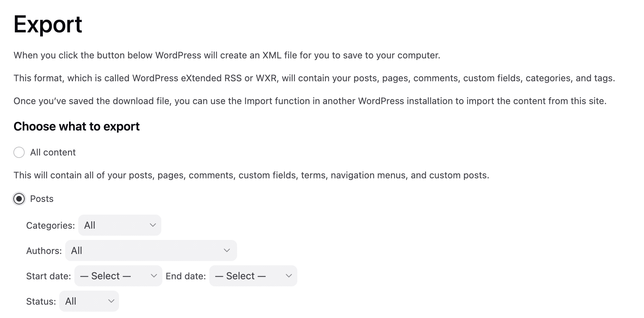Open the End date Select dropdown
This screenshot has height=318, width=644.
coord(252,276)
